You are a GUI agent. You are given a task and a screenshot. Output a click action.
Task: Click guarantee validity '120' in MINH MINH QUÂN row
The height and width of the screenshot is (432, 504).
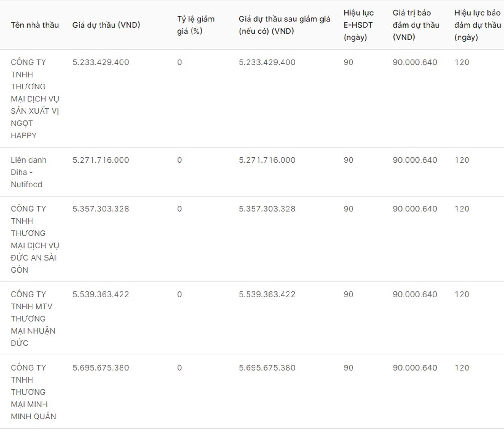(462, 368)
